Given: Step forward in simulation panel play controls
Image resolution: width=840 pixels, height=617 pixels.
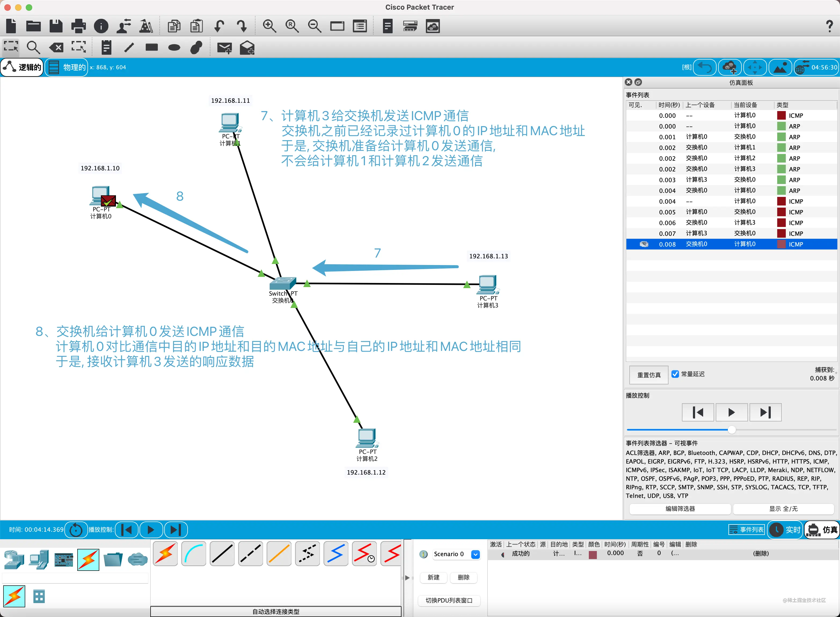Looking at the screenshot, I should (765, 412).
